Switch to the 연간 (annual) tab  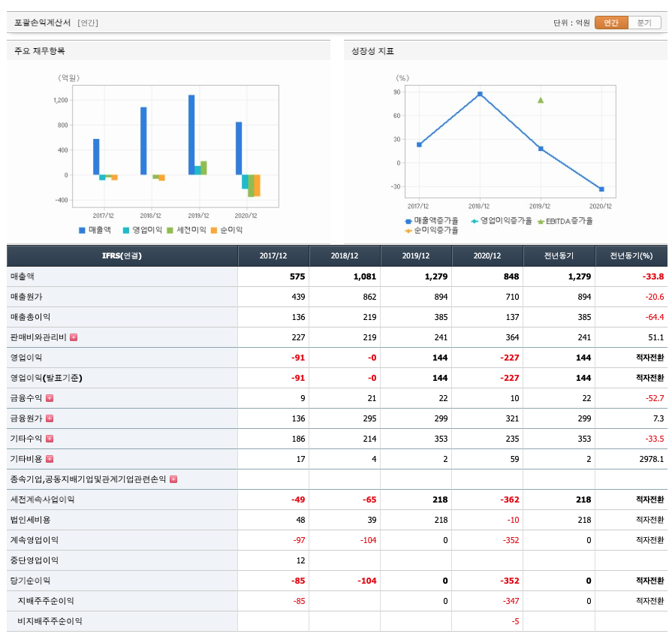(611, 23)
